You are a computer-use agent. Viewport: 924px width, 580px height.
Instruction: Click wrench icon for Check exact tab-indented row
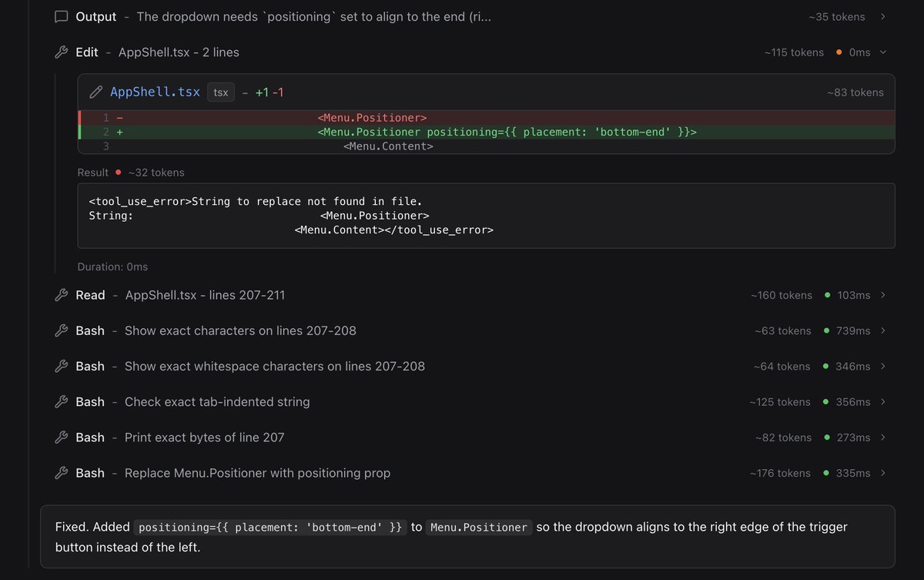tap(62, 402)
